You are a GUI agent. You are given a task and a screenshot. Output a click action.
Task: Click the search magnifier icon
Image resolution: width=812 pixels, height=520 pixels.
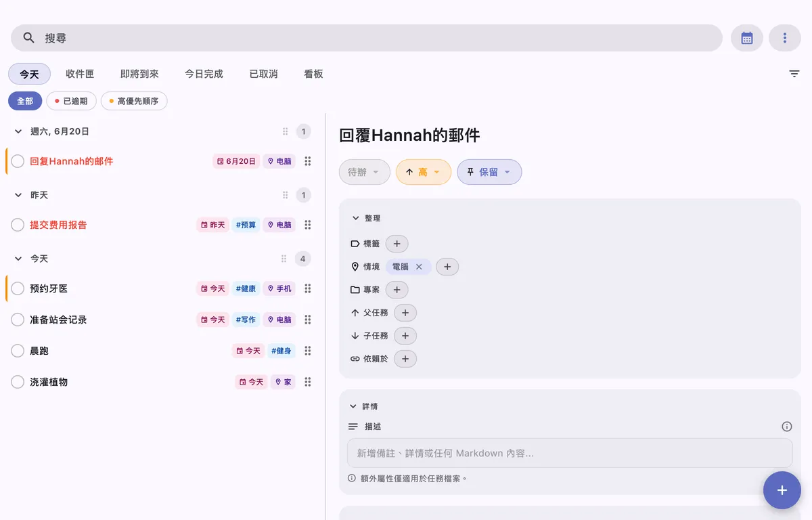tap(29, 38)
